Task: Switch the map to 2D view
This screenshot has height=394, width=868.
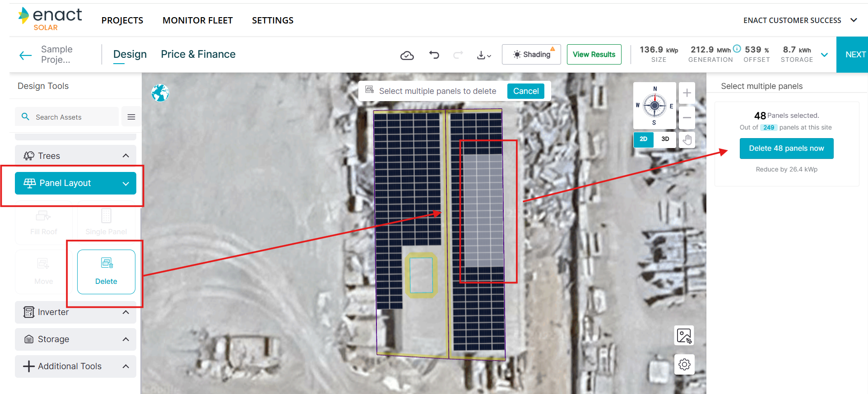Action: pyautogui.click(x=643, y=139)
